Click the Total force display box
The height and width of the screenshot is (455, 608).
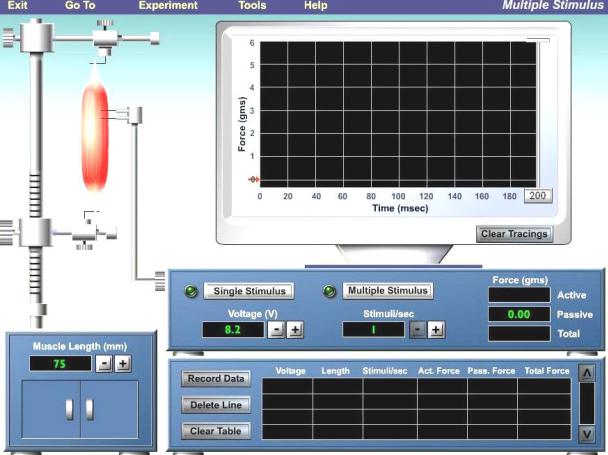click(519, 334)
